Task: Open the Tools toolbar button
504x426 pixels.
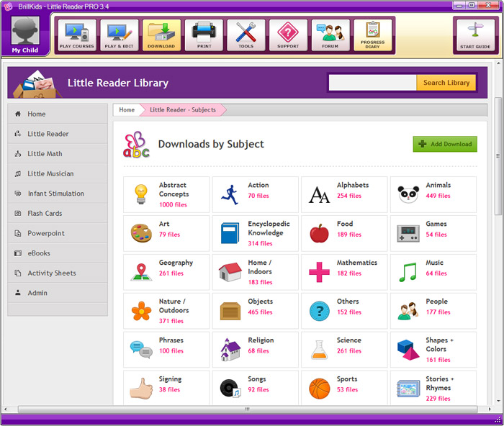Action: 246,35
